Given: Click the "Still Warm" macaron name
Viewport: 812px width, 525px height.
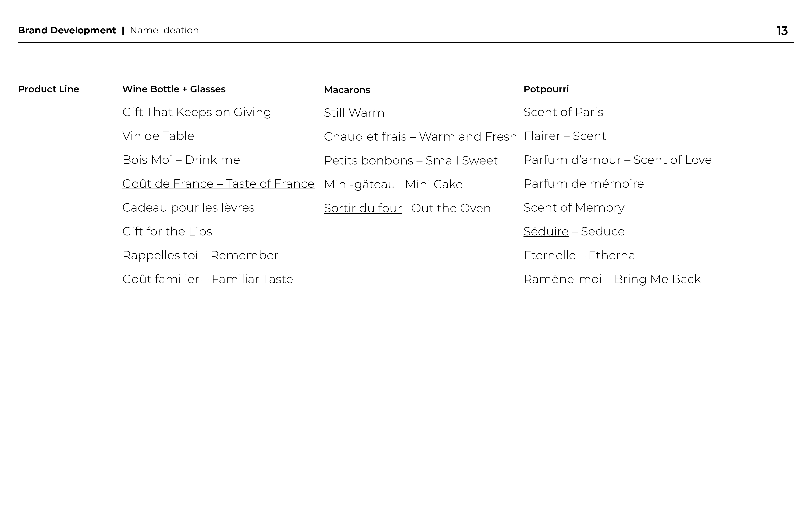Looking at the screenshot, I should (x=354, y=113).
